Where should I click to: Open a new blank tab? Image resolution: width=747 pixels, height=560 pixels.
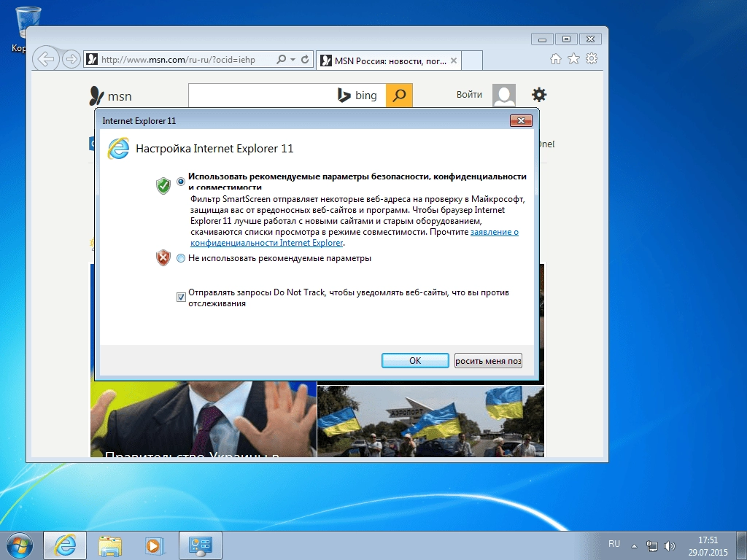tap(472, 61)
